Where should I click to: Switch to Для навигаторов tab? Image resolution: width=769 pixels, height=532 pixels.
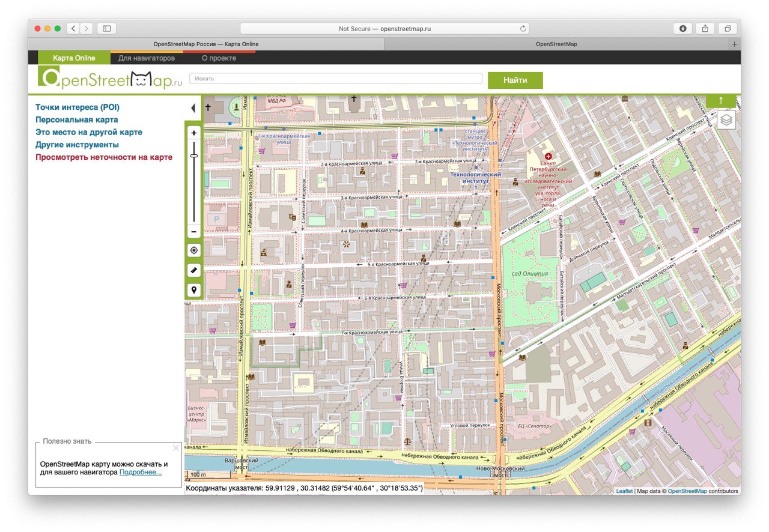pyautogui.click(x=147, y=58)
